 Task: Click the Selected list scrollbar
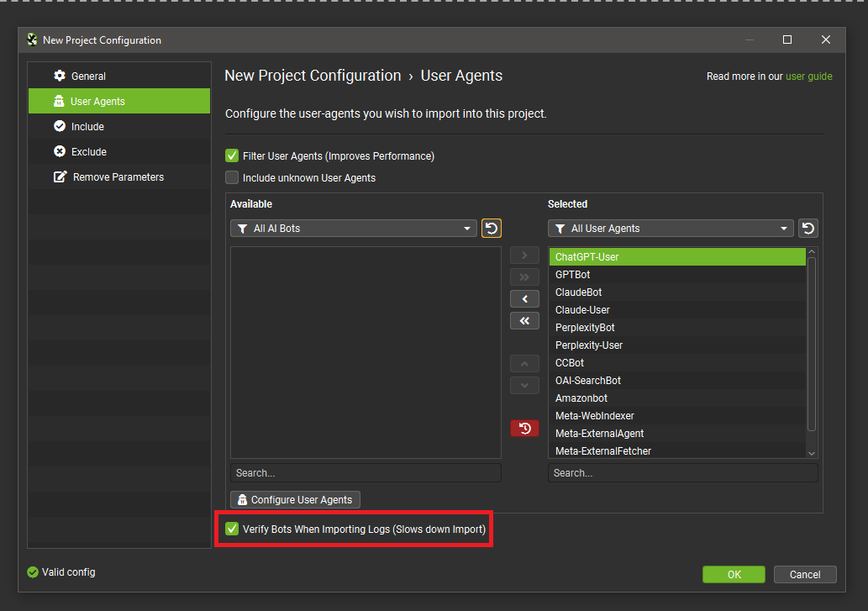click(812, 344)
